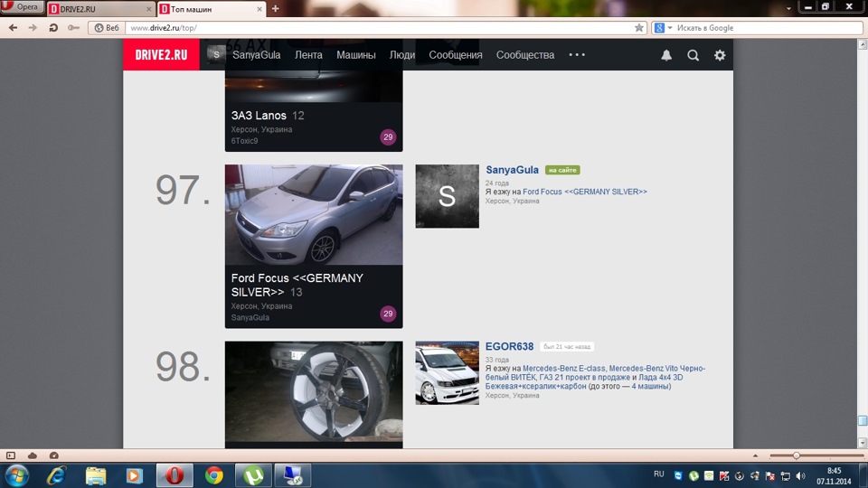Click the 6Toxic9 owner name
The height and width of the screenshot is (488, 868).
tap(245, 141)
